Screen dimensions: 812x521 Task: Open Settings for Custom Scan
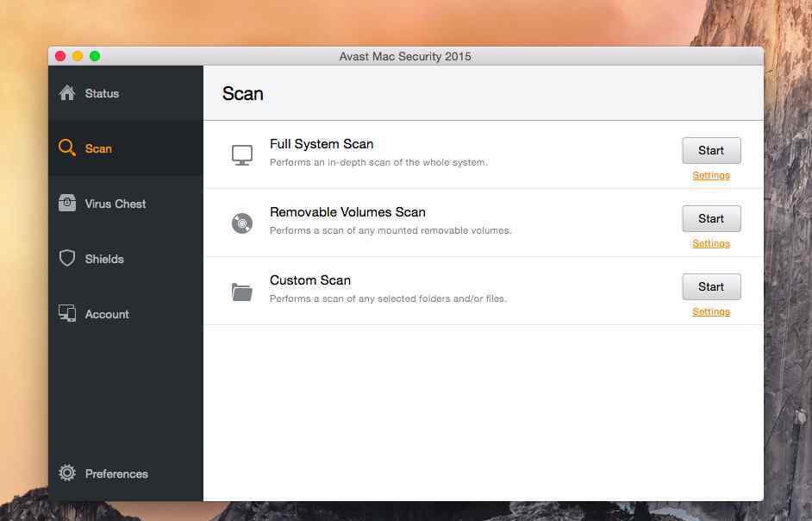pos(711,311)
